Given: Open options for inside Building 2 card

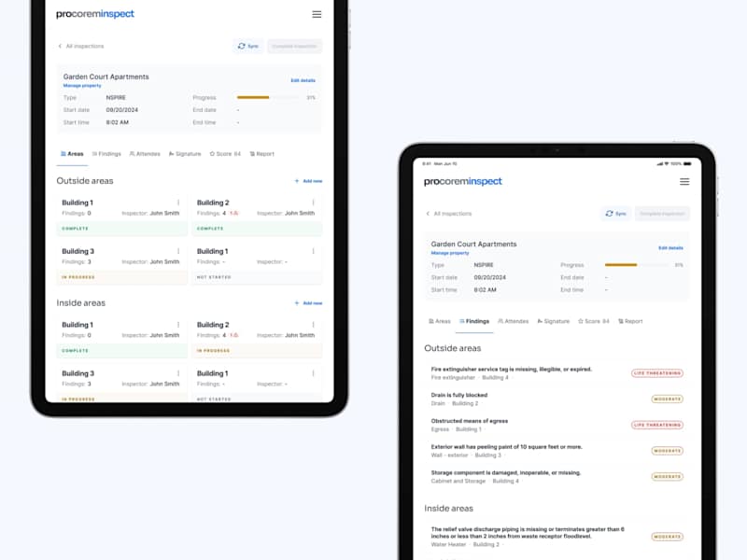Looking at the screenshot, I should click(313, 325).
